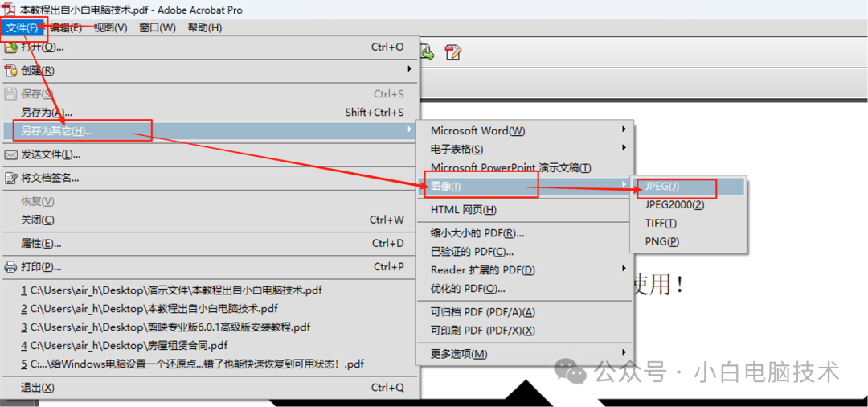Choose 另存为(A)... from the File menu
This screenshot has width=868, height=407.
[x=211, y=113]
